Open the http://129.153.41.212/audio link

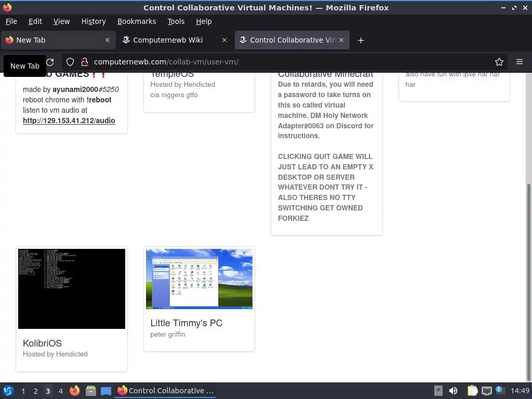tap(69, 121)
